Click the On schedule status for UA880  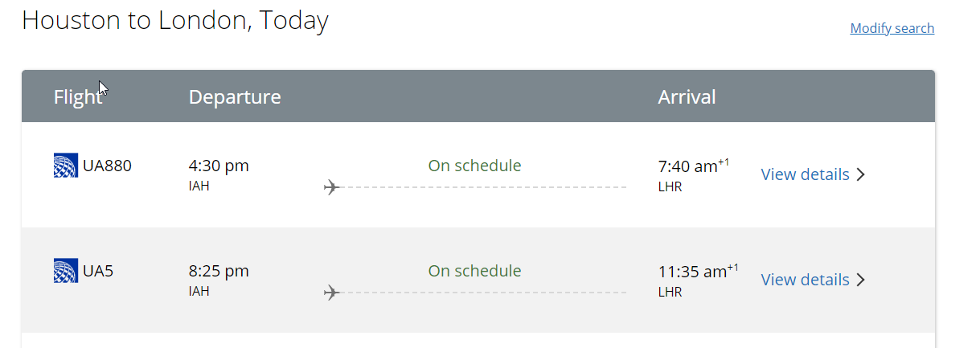(474, 166)
